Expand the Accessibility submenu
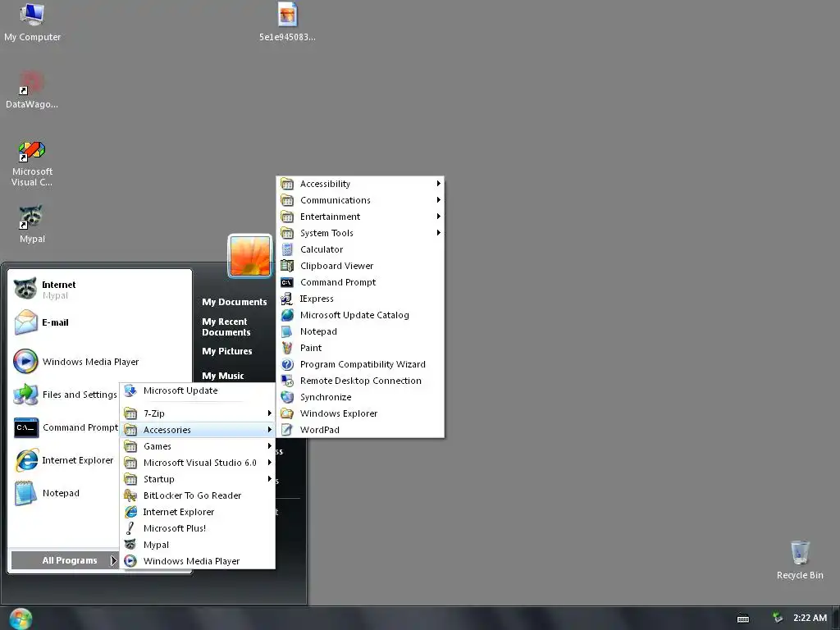The image size is (840, 630). 360,184
